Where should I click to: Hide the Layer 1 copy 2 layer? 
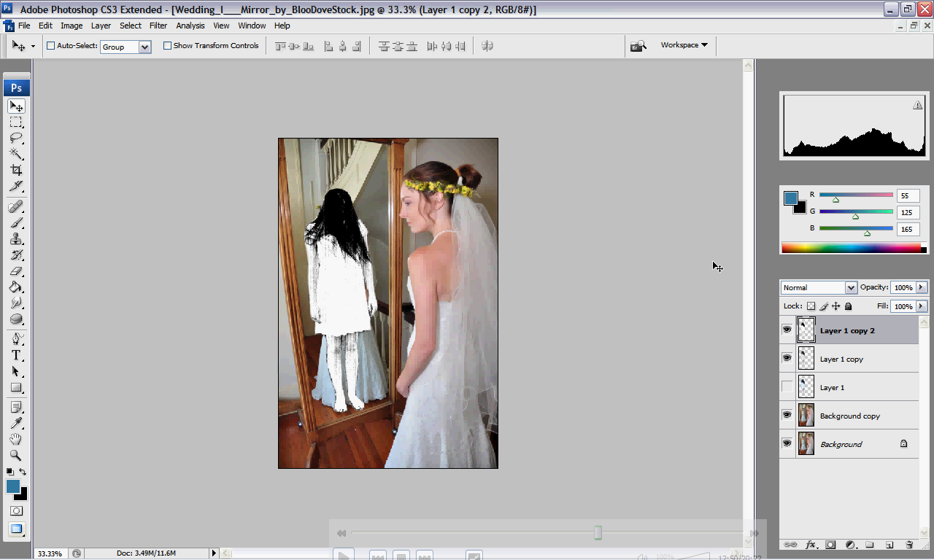(787, 330)
